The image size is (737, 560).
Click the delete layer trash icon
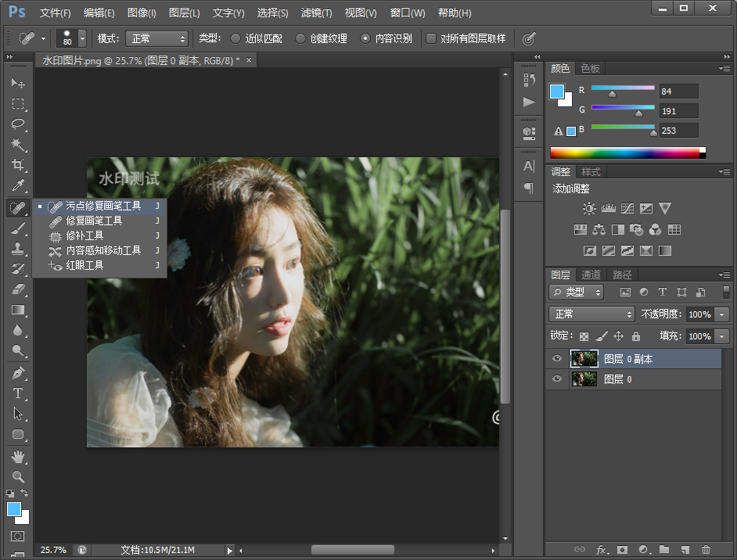[x=706, y=551]
